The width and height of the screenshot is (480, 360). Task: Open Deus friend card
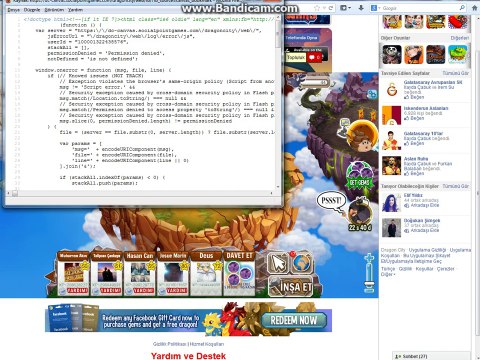tap(206, 274)
